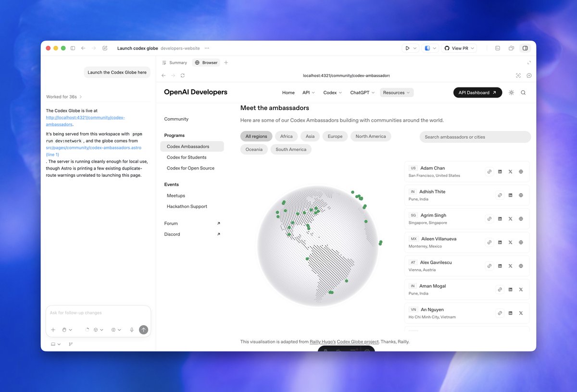Expand the 'Worked for 36s' details
577x392 pixels.
pyautogui.click(x=64, y=97)
